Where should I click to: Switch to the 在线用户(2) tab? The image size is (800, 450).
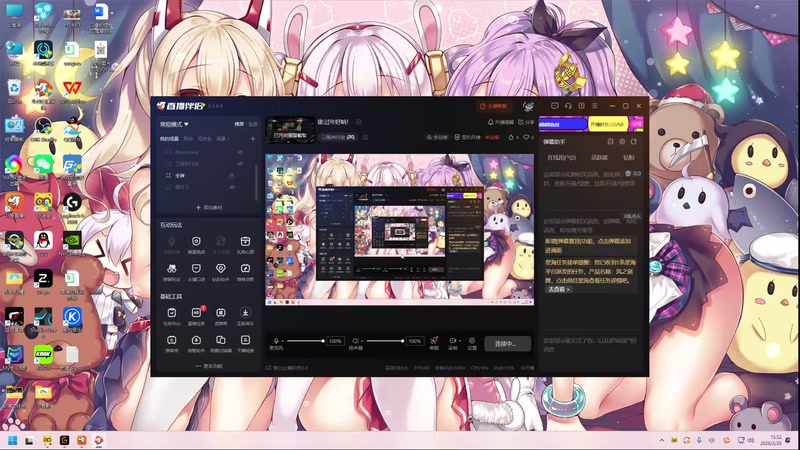click(x=561, y=158)
